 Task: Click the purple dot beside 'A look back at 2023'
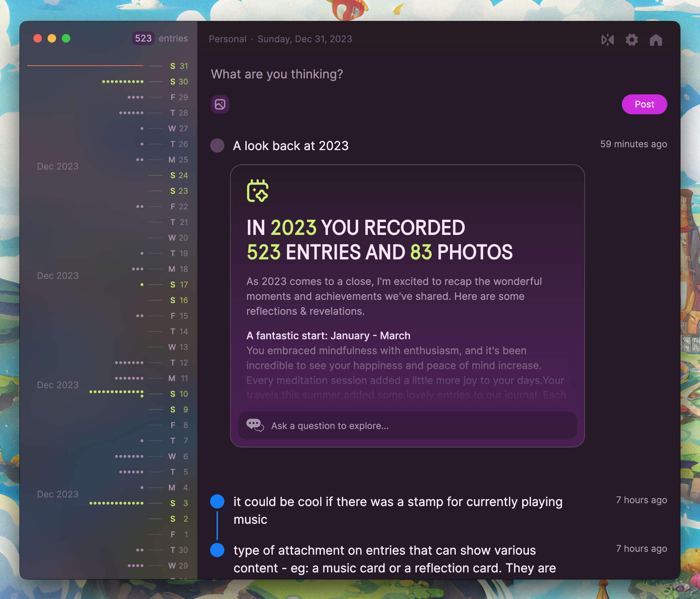click(217, 145)
